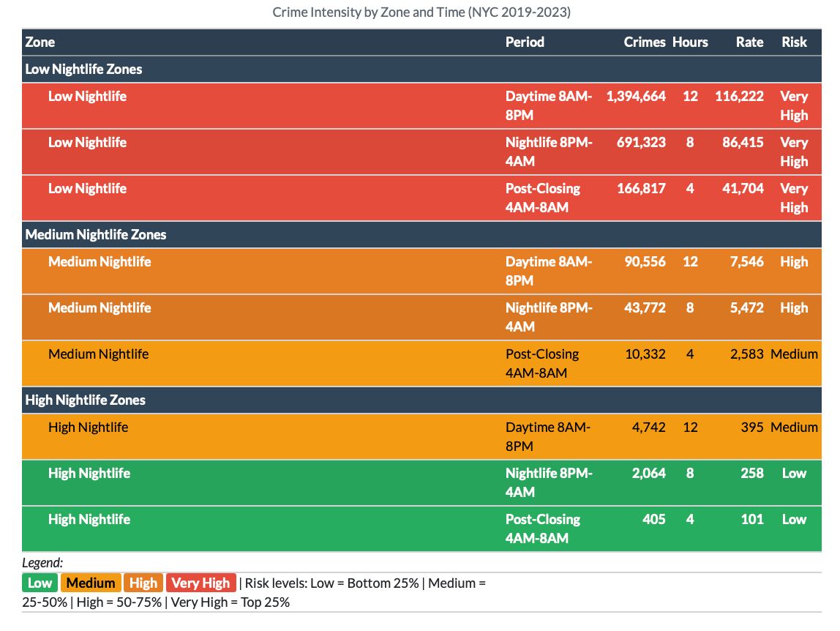Click the Hours column header

click(690, 42)
